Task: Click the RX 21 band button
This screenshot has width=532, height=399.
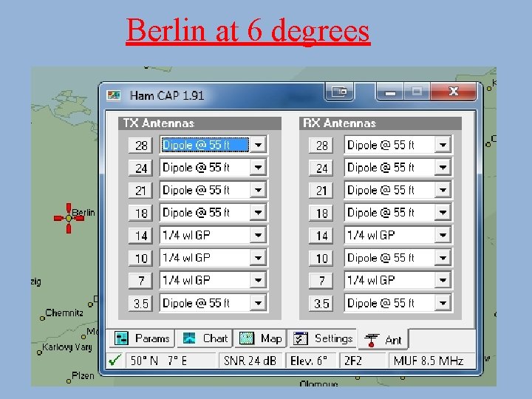Action: tap(321, 191)
